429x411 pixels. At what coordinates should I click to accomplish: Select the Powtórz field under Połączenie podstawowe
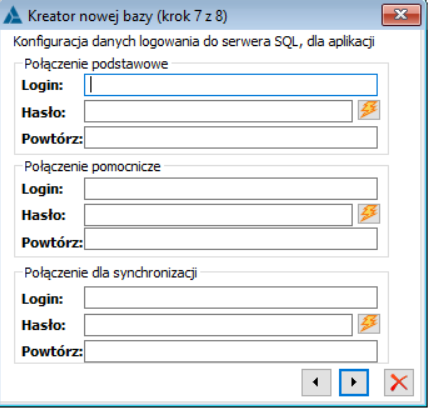tap(231, 137)
